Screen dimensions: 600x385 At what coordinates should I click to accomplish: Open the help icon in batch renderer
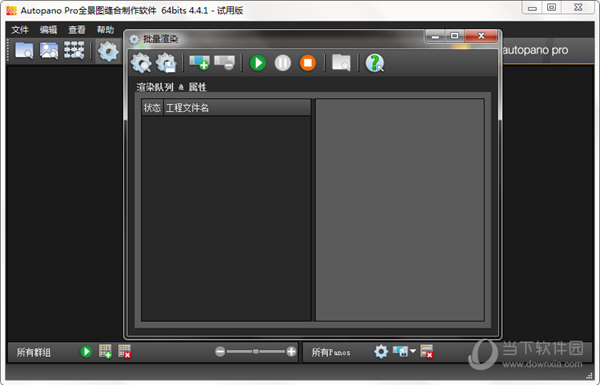pyautogui.click(x=375, y=63)
